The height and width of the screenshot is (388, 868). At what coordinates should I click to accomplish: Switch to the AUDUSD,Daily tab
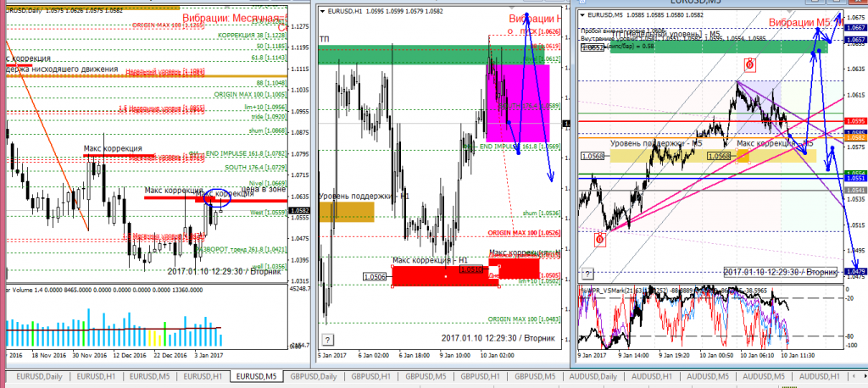pyautogui.click(x=593, y=376)
